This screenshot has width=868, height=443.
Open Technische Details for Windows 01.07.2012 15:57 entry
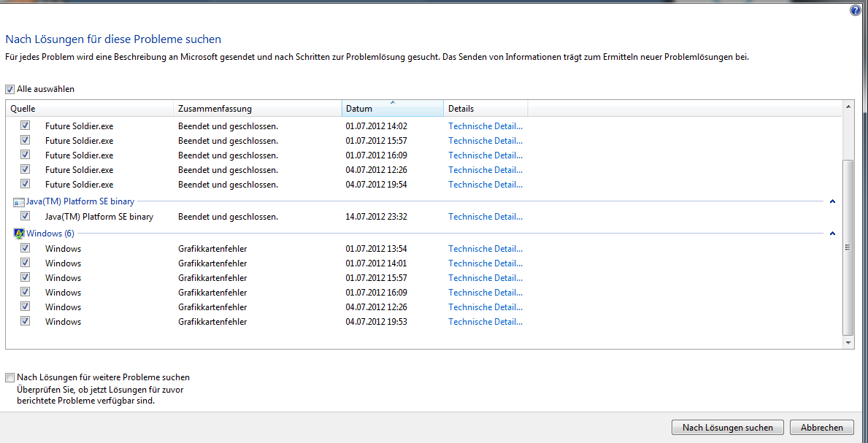485,278
